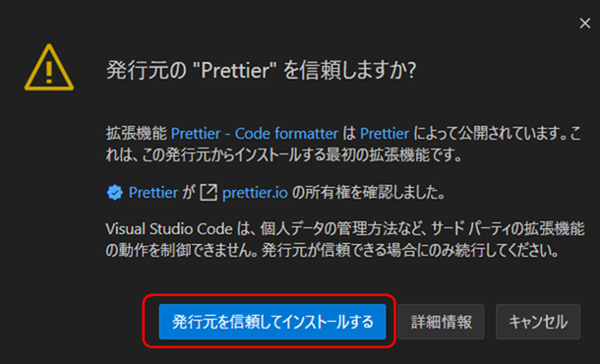The image size is (600, 364).
Task: Close the dialog with the X icon
Action: pyautogui.click(x=584, y=24)
